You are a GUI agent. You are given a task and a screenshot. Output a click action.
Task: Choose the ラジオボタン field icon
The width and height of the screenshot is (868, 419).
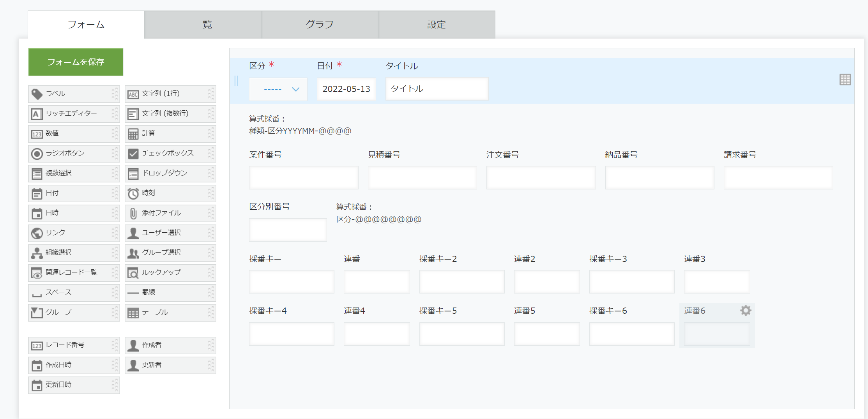point(37,154)
